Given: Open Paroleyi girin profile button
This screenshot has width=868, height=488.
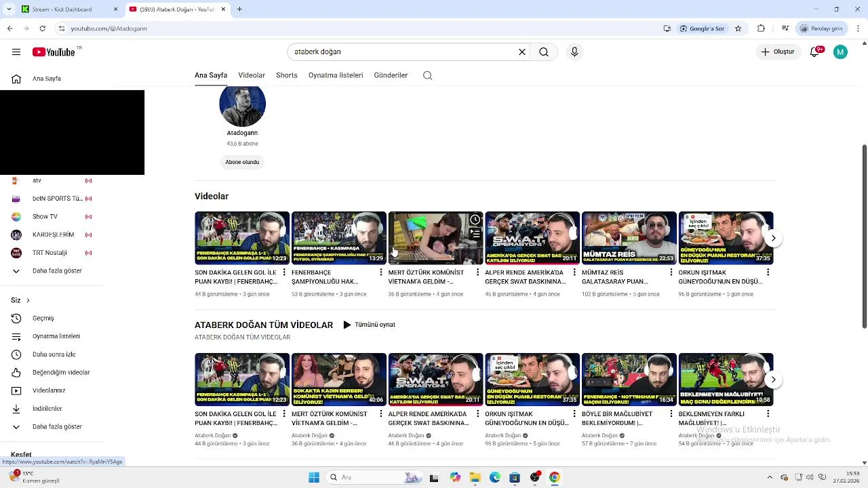Looking at the screenshot, I should coord(821,28).
